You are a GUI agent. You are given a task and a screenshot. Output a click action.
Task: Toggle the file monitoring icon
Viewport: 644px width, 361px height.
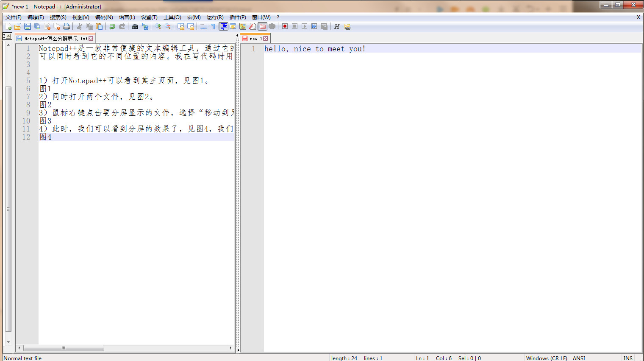[x=272, y=26]
